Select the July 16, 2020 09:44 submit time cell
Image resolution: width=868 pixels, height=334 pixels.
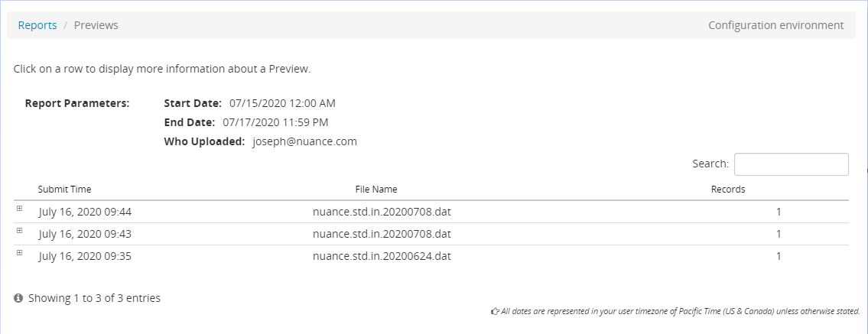coord(85,212)
